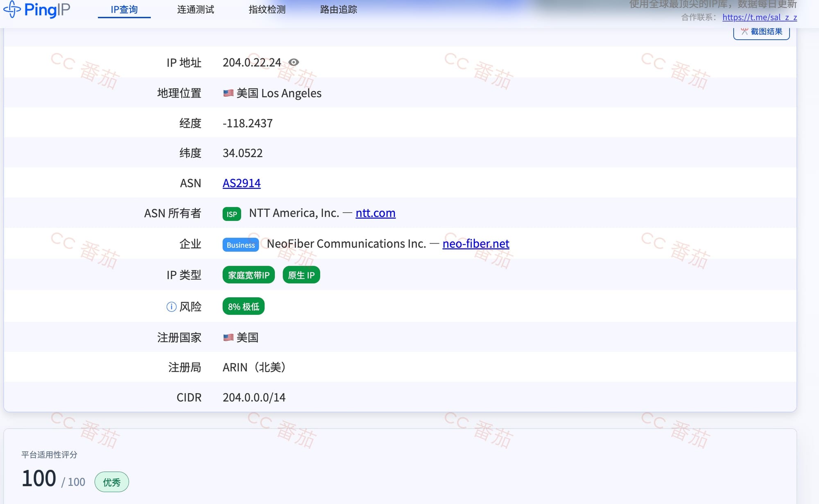Open the t.me/sal_z_z contact link
Image resolution: width=819 pixels, height=504 pixels.
point(760,17)
